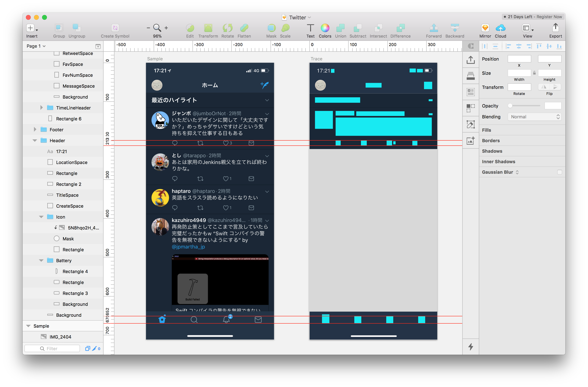Select the Fills section header
Viewport: 588px width, 387px height.
[x=486, y=130]
